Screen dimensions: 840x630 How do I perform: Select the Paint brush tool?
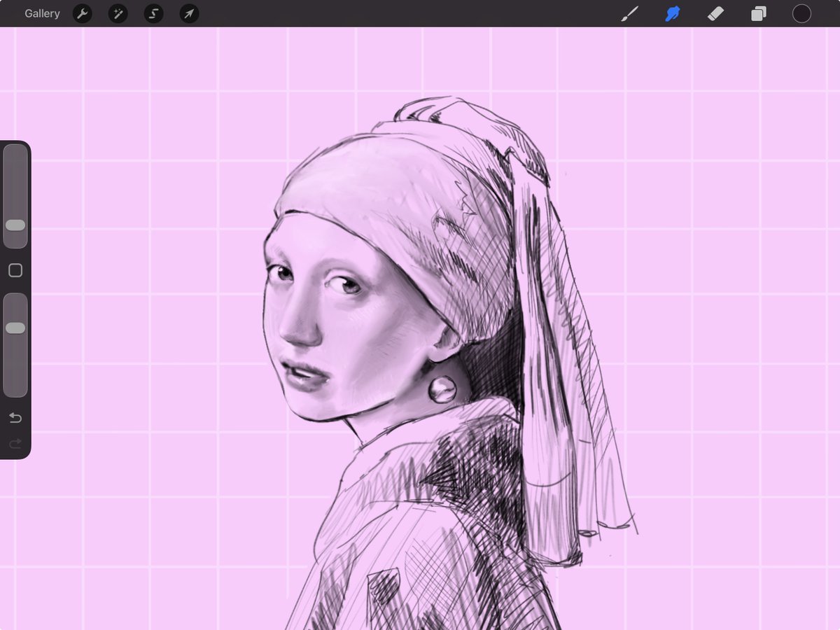click(x=630, y=13)
